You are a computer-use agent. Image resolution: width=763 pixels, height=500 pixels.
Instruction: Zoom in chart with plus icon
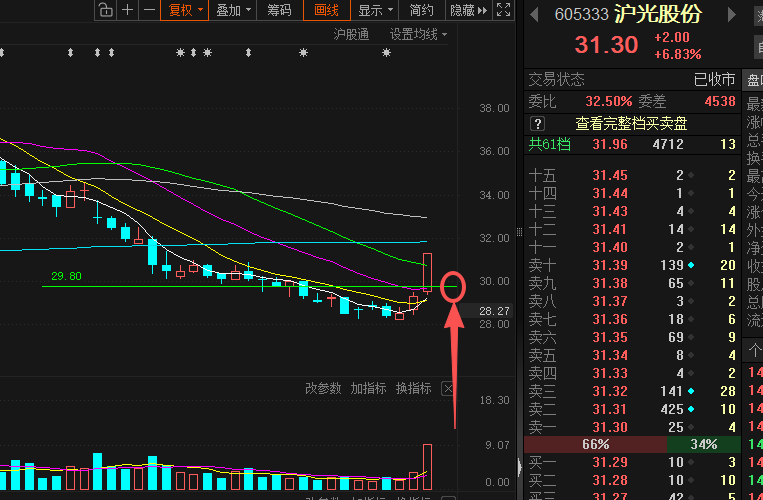(x=127, y=10)
